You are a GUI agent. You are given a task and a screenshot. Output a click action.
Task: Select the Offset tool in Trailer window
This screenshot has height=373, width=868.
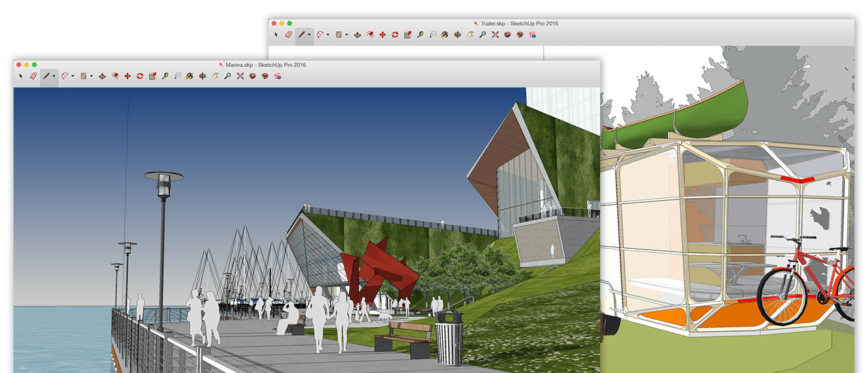pyautogui.click(x=370, y=34)
